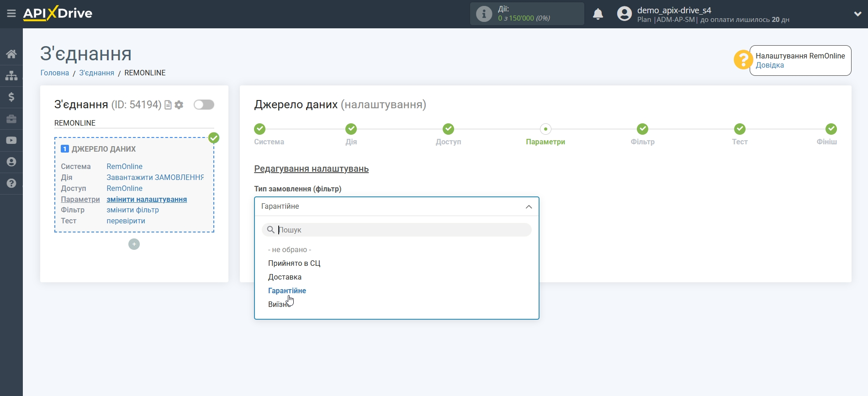The height and width of the screenshot is (396, 868).
Task: Go to З'єднання breadcrumb
Action: pos(96,73)
